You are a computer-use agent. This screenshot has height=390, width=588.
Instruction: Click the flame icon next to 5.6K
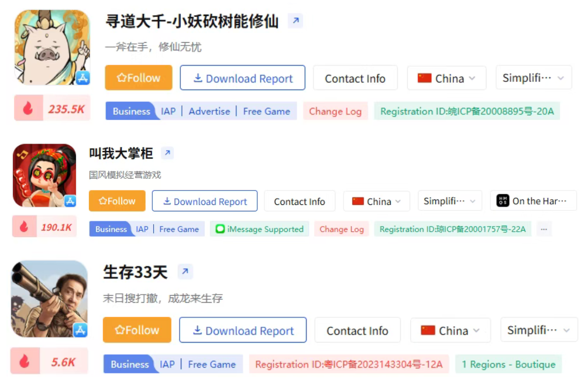(x=25, y=361)
